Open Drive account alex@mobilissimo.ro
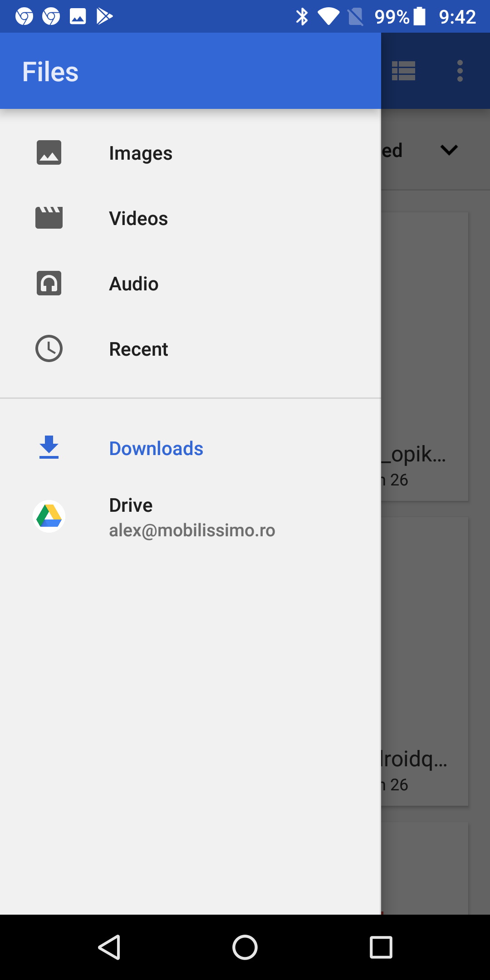 point(191,517)
